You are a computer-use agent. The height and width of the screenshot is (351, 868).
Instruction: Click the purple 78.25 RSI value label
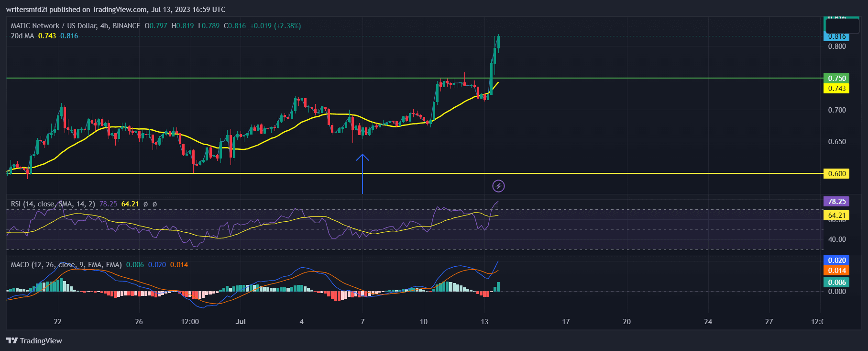[x=836, y=202]
